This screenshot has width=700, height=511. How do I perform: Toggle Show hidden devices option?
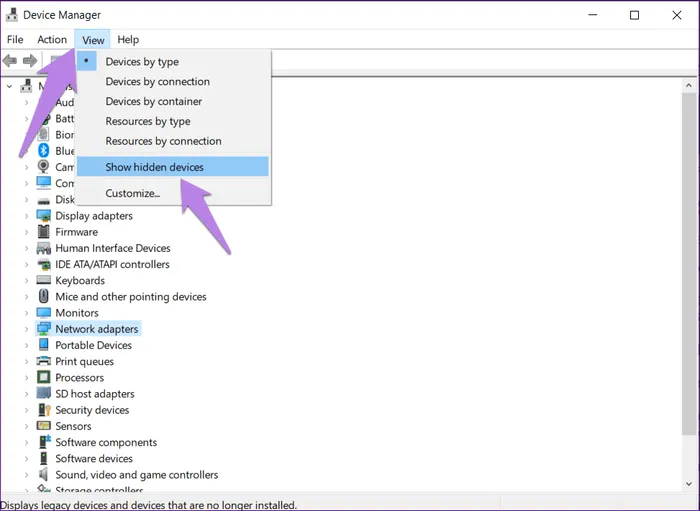tap(154, 167)
